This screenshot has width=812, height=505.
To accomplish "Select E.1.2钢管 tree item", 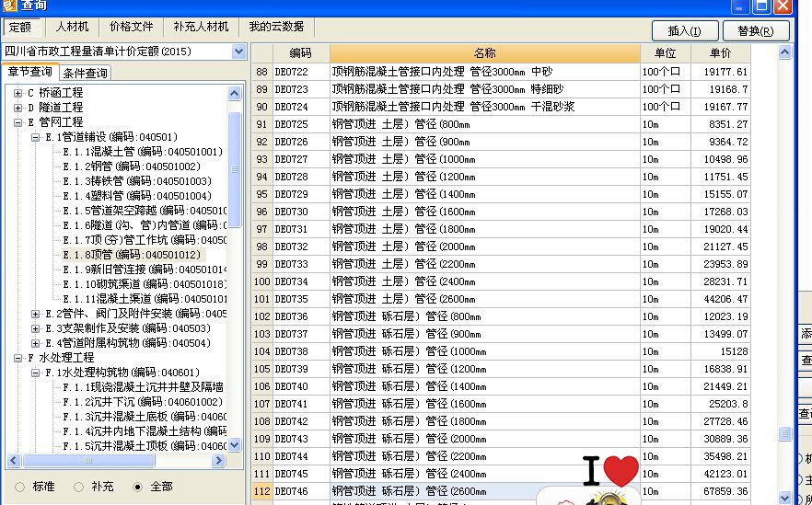I will click(132, 166).
